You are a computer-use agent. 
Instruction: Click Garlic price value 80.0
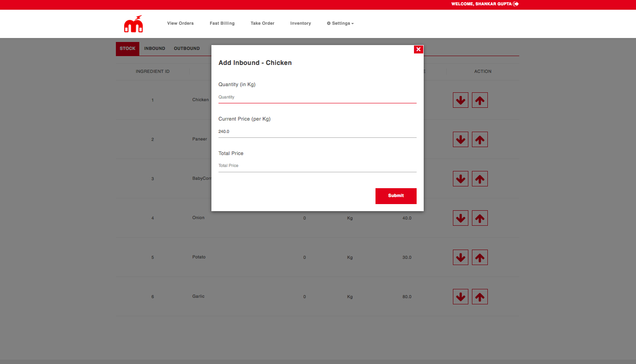click(x=407, y=297)
